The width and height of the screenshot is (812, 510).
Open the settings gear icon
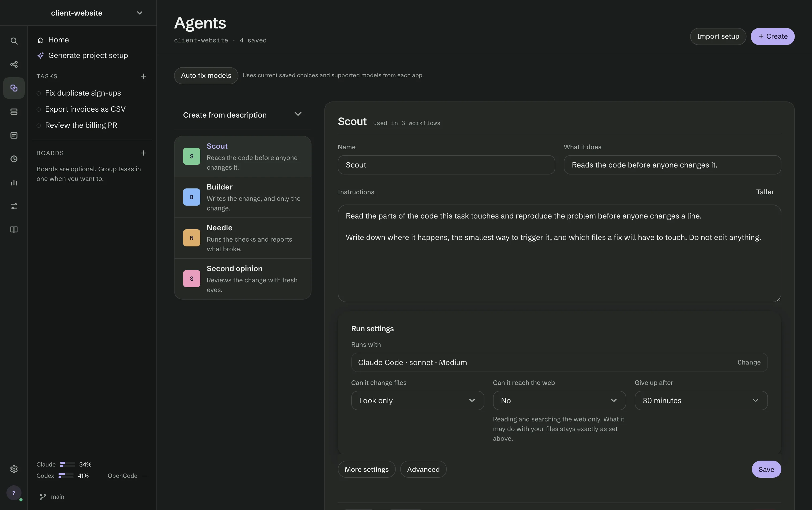(x=14, y=469)
